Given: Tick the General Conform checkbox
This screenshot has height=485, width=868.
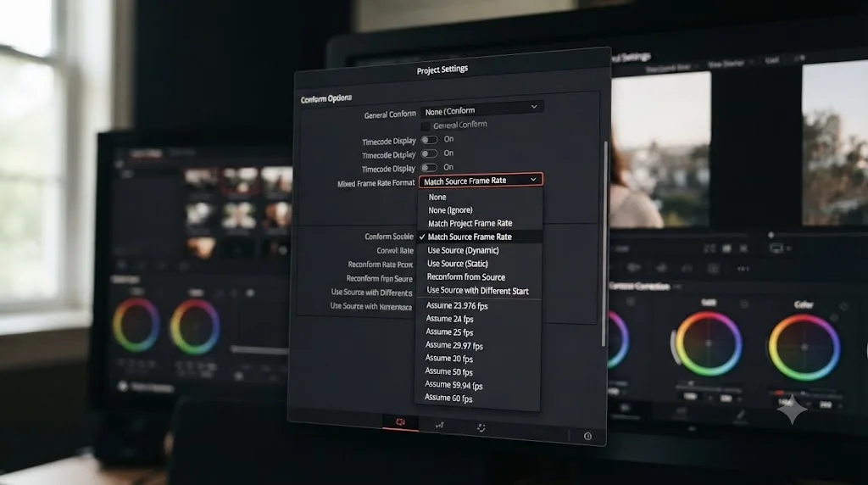Looking at the screenshot, I should 426,127.
